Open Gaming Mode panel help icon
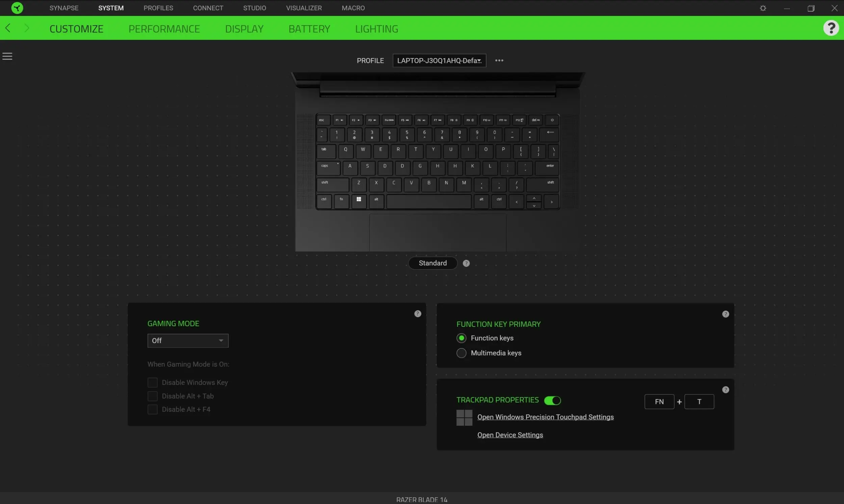The width and height of the screenshot is (844, 504). [x=417, y=314]
